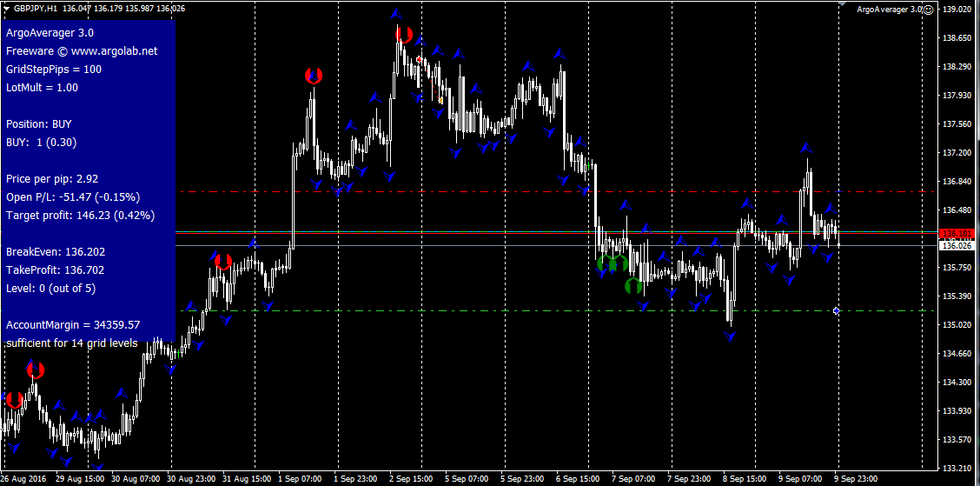
Task: Click the blue up-fractal arrow above the 9 Sep spike
Action: pos(806,149)
